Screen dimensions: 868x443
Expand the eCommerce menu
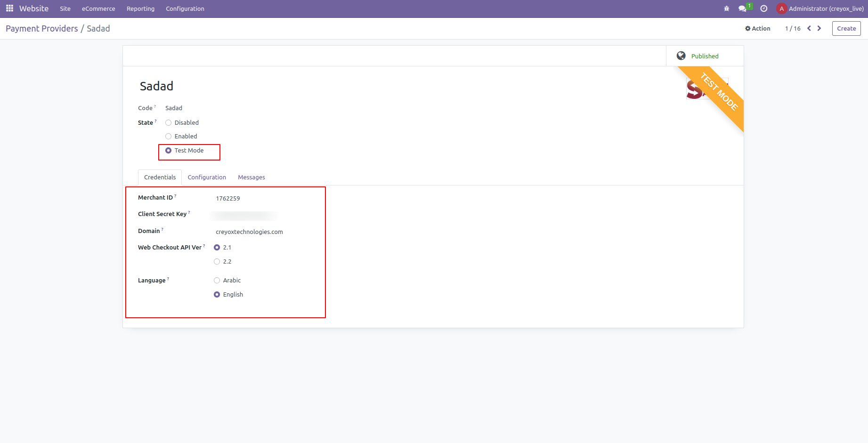98,8
